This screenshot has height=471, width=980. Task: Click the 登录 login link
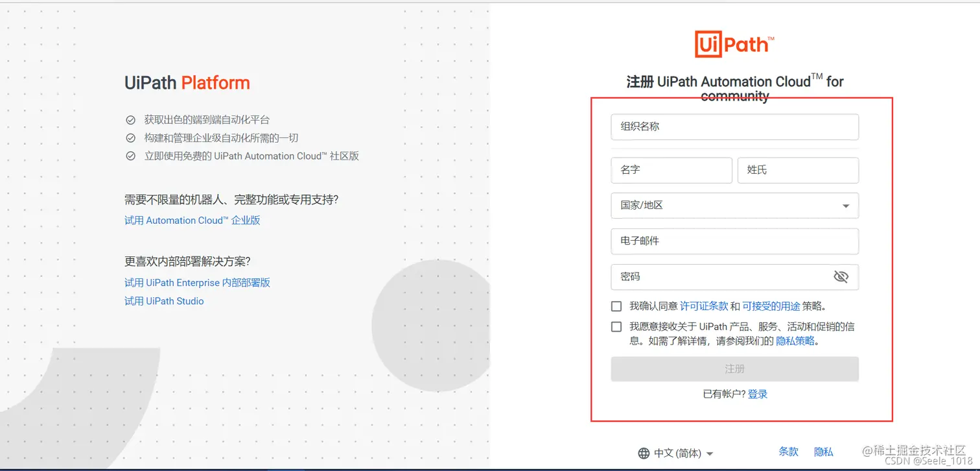click(x=757, y=394)
